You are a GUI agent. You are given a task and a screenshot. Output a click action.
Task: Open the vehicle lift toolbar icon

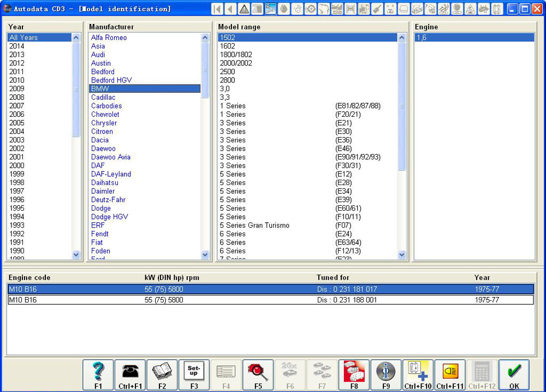[351, 9]
